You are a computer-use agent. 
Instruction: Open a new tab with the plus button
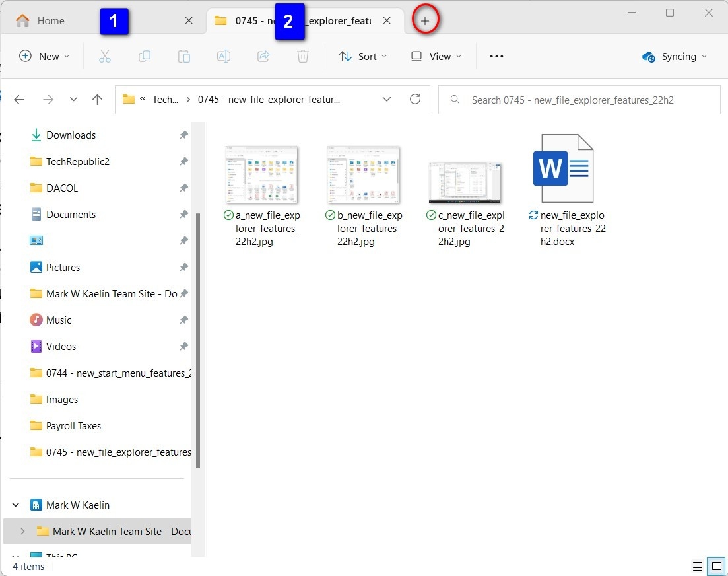coord(425,20)
